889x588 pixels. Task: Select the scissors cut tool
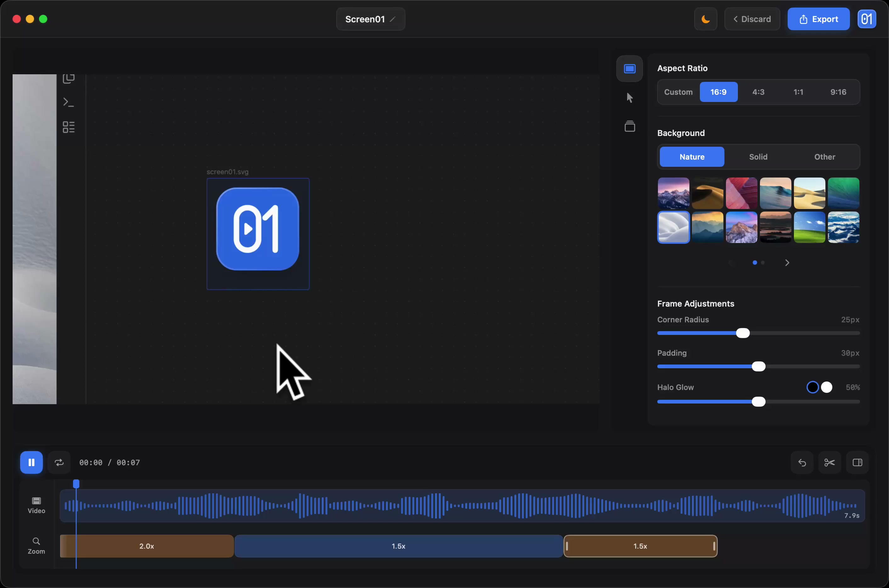[830, 462]
